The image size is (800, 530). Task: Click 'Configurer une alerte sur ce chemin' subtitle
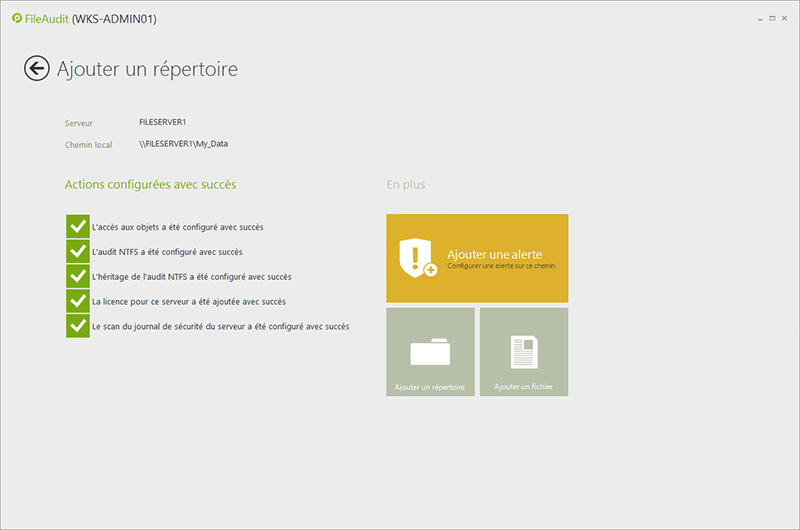tap(500, 267)
